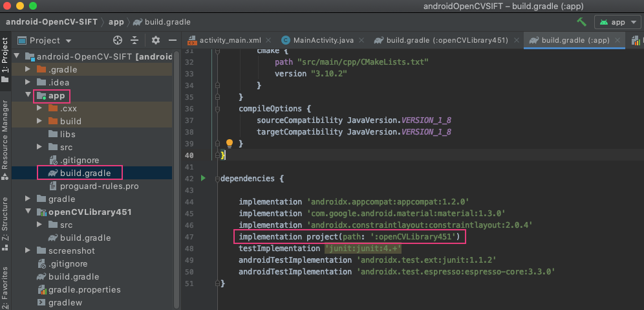Viewport: 644px width, 310px height.
Task: Click the espresso-core:3.3.0 dependency line
Action: (397, 272)
